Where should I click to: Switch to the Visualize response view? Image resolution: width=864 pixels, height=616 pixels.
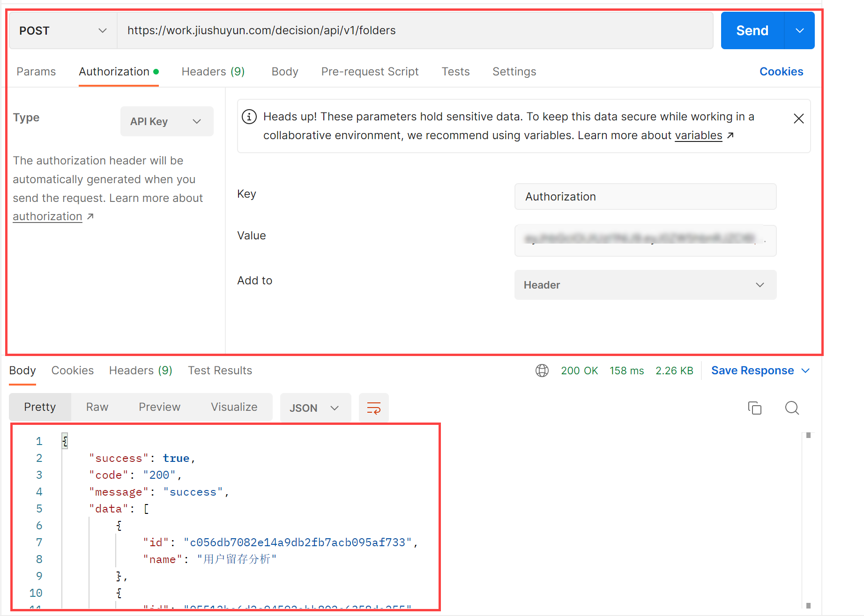(234, 407)
